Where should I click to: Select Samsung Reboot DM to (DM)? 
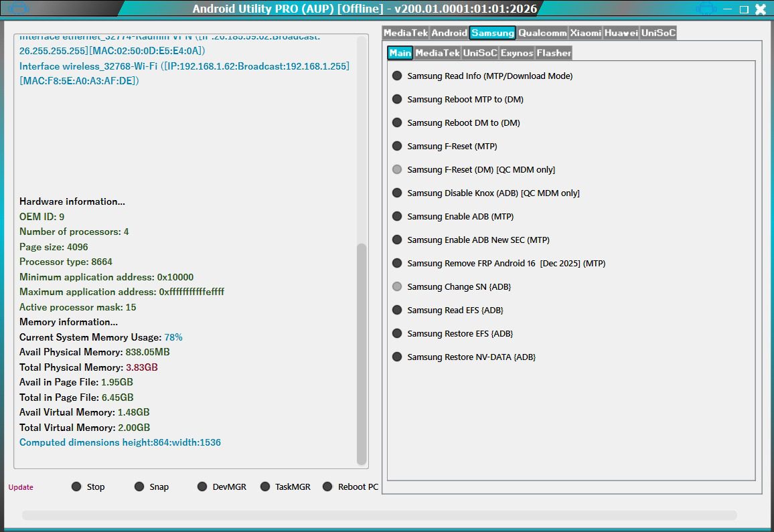point(456,123)
